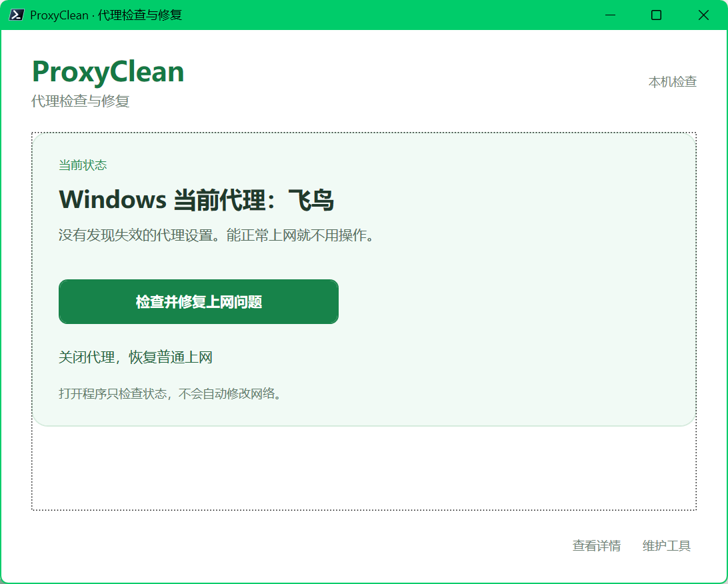Click the window title ProxyClean · 代理检查与修复

click(106, 15)
